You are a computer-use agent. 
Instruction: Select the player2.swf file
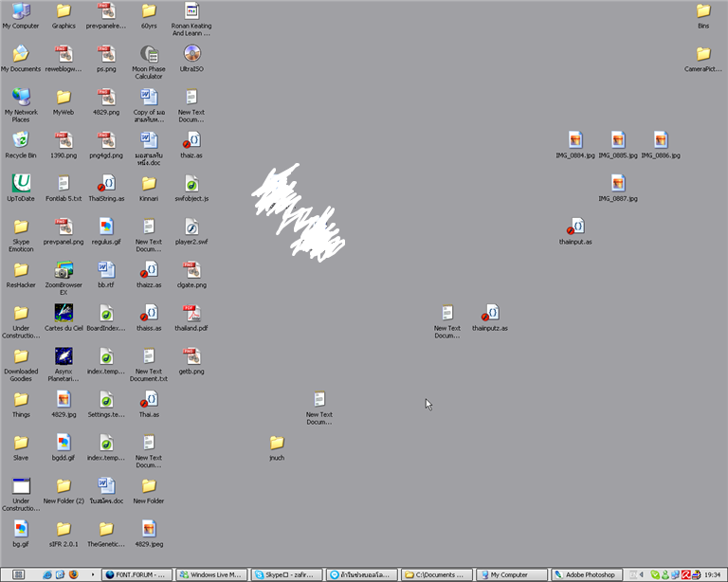191,231
